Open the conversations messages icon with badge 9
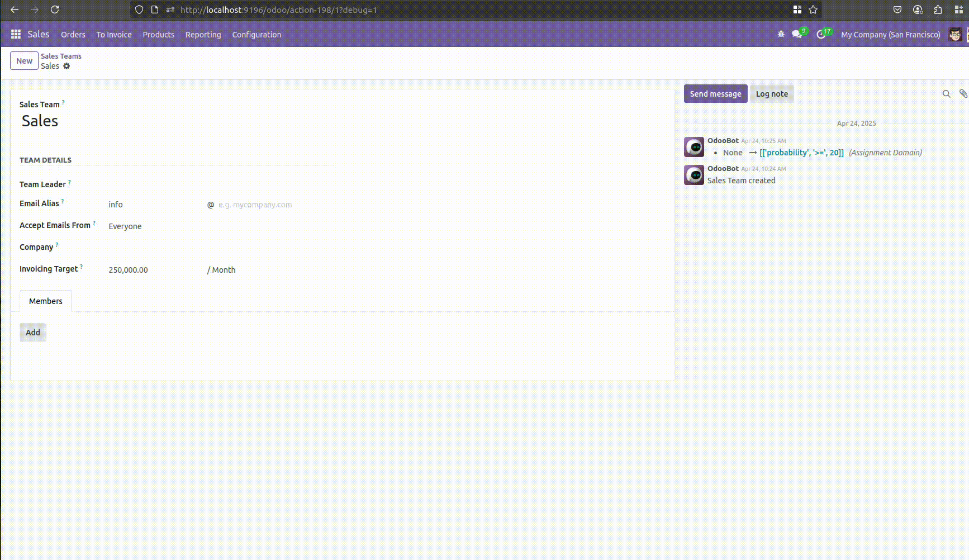969x560 pixels. tap(797, 34)
